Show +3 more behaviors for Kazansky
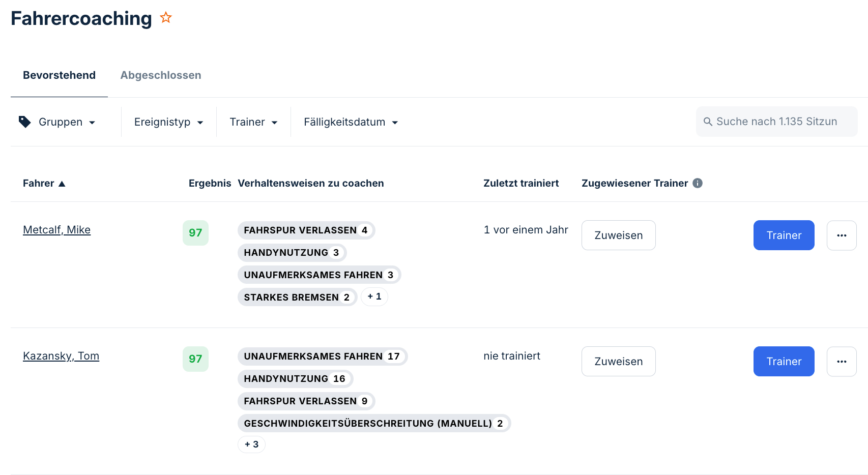Viewport: 868px width, 475px height. coord(251,444)
